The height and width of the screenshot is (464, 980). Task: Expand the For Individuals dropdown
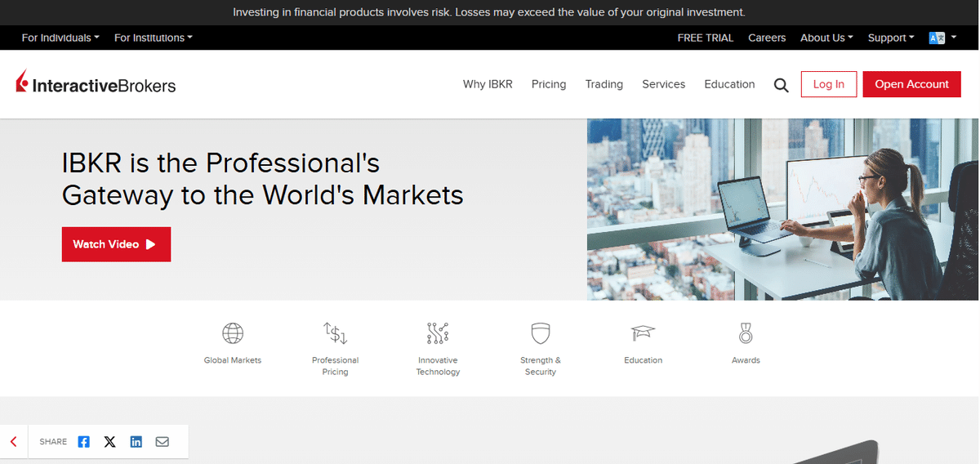coord(60,38)
